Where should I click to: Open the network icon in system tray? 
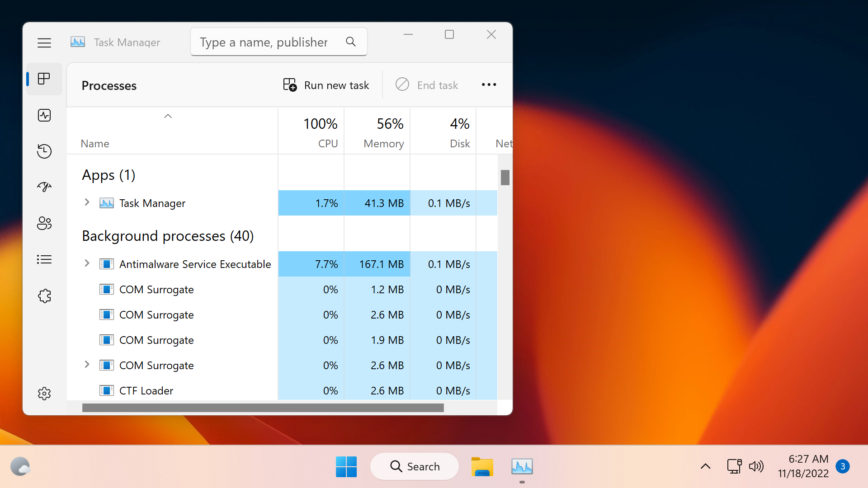(x=734, y=466)
